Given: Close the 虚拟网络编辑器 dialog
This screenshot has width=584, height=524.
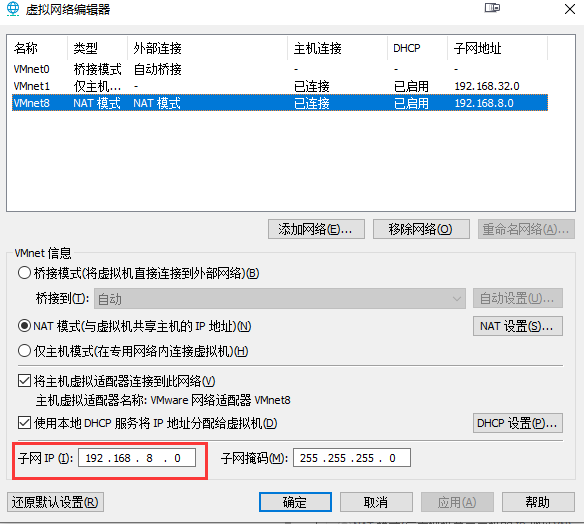Looking at the screenshot, I should coord(569,9).
